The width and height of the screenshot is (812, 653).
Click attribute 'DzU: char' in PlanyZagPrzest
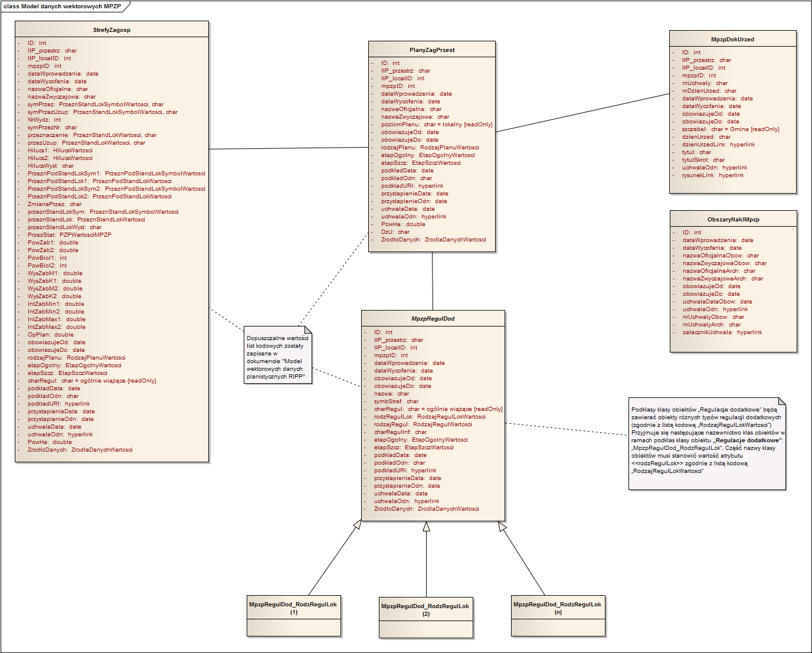coord(395,232)
